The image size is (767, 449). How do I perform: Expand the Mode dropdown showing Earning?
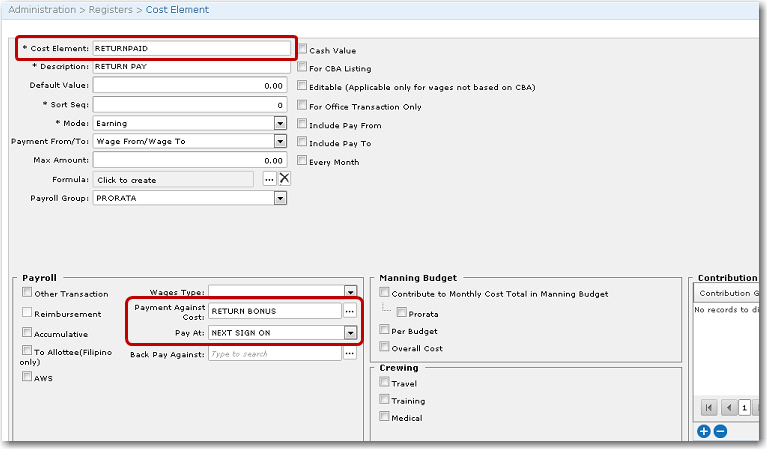[280, 123]
